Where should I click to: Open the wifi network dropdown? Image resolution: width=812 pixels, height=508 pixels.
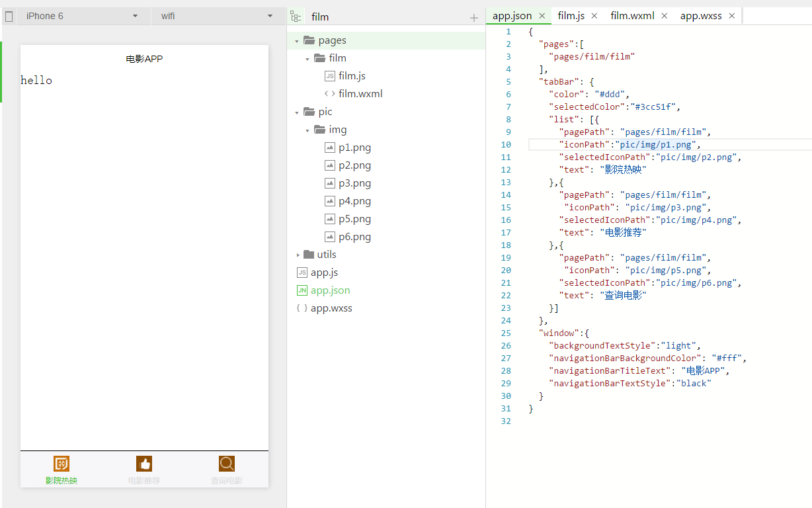(x=217, y=16)
